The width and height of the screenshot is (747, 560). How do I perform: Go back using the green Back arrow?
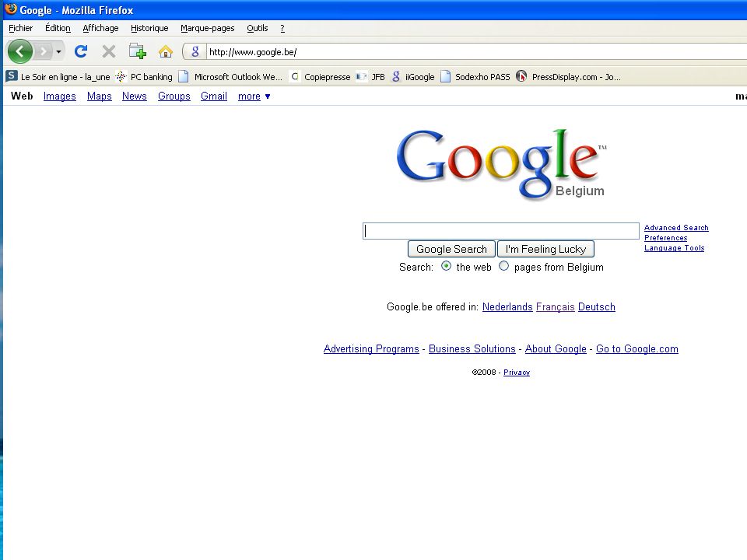coord(20,51)
